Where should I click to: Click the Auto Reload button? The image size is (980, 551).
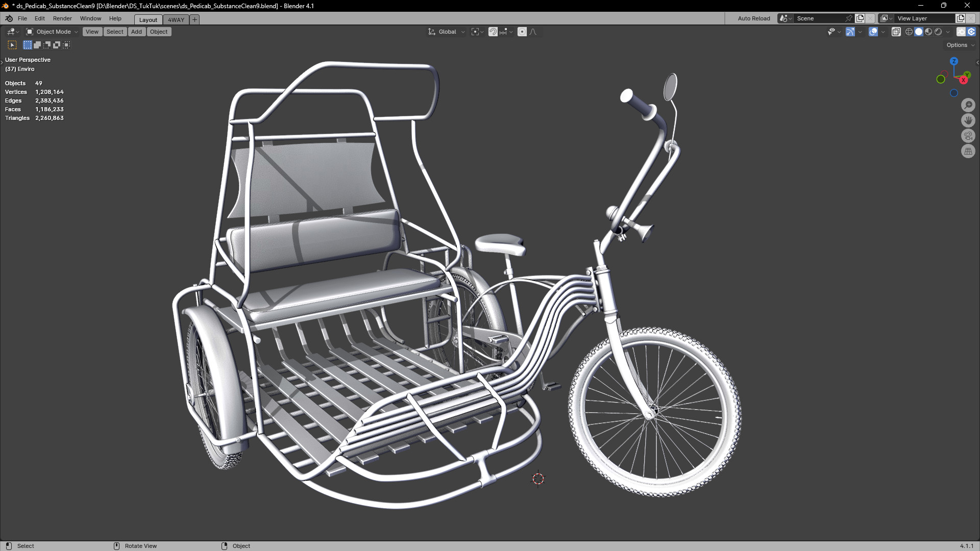[x=753, y=18]
